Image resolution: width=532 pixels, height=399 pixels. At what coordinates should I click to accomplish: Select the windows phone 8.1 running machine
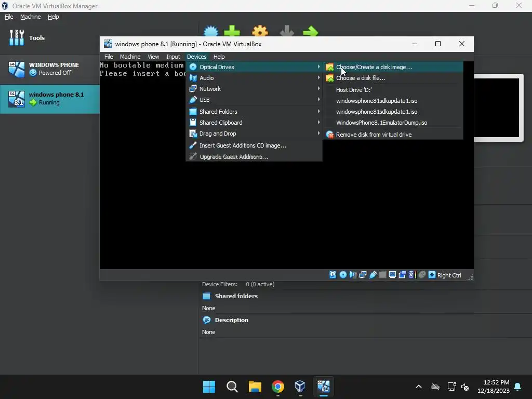49,99
